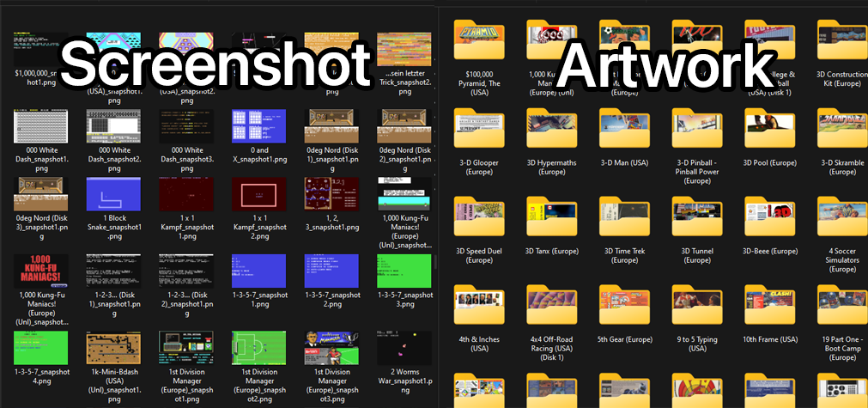
Task: Select the $1,000,000_snapshot1.png thumbnail
Action: (40, 49)
